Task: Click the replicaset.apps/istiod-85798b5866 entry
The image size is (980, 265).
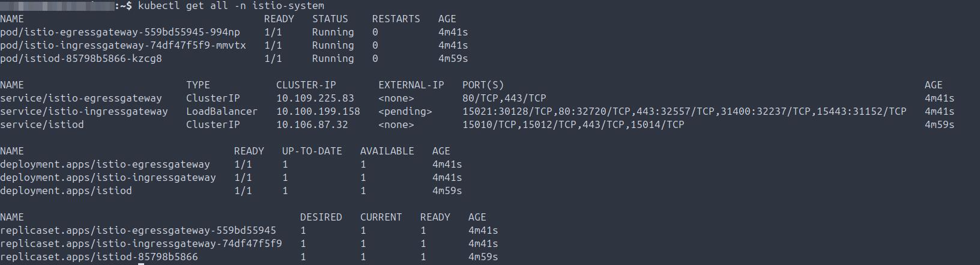Action: pyautogui.click(x=98, y=257)
